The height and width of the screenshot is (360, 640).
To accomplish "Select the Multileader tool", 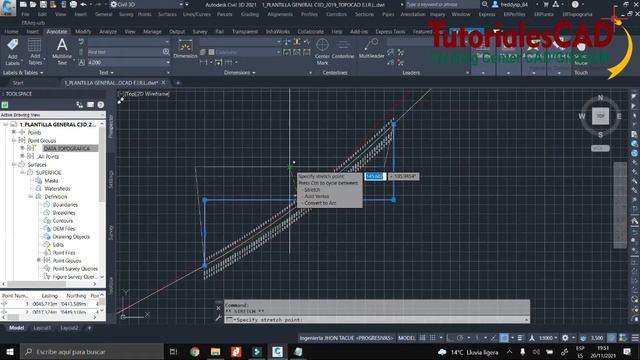I will (371, 49).
